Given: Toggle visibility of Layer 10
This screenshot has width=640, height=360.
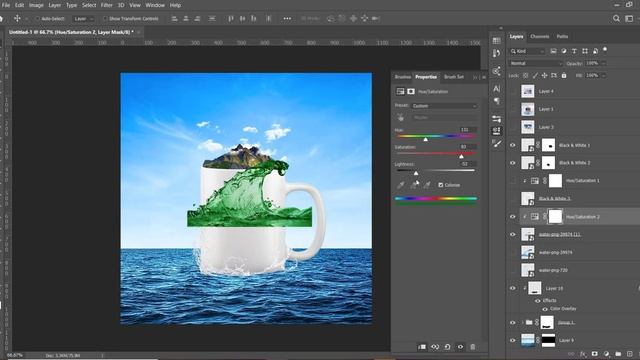Looking at the screenshot, I should [x=513, y=288].
